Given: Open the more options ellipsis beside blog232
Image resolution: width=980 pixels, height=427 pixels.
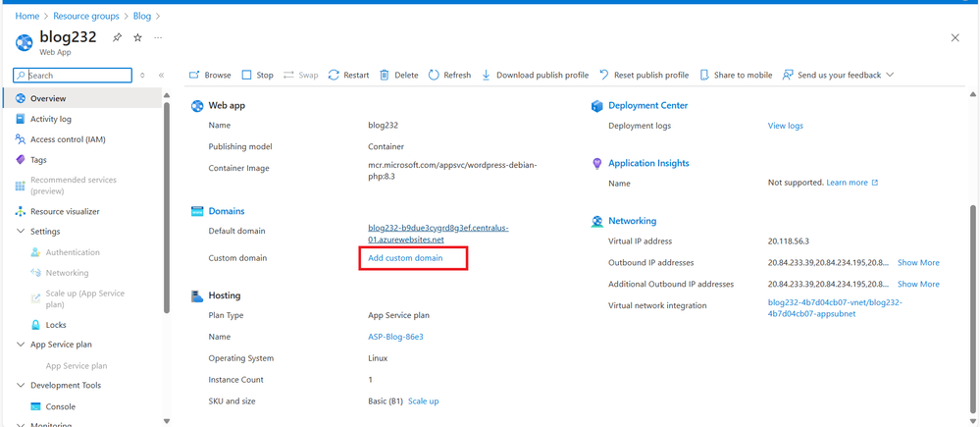Looking at the screenshot, I should pyautogui.click(x=158, y=37).
